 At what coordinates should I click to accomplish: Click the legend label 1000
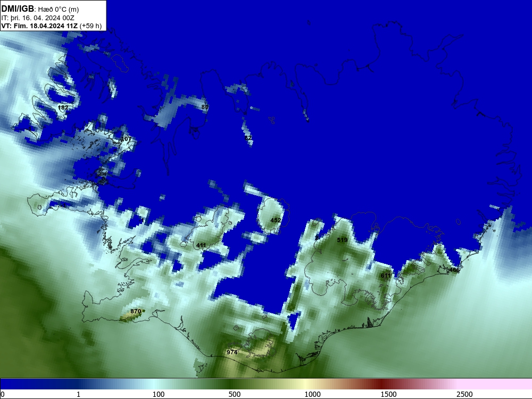coord(312,394)
